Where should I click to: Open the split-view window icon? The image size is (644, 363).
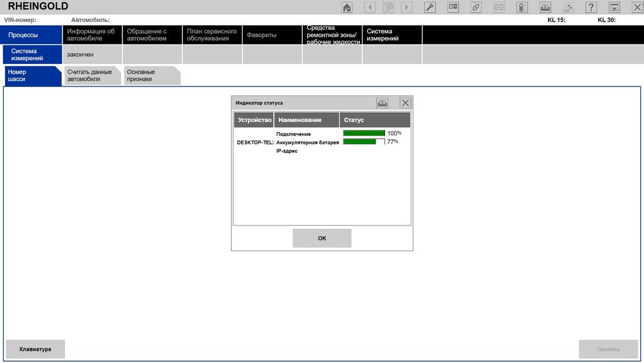[453, 7]
